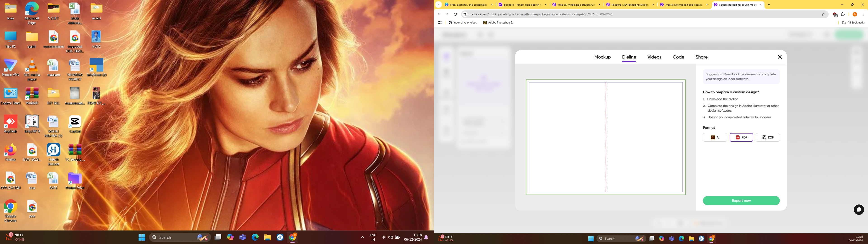This screenshot has height=244, width=868.
Task: Open Chrome extensions puzzle icon
Action: pos(843,14)
